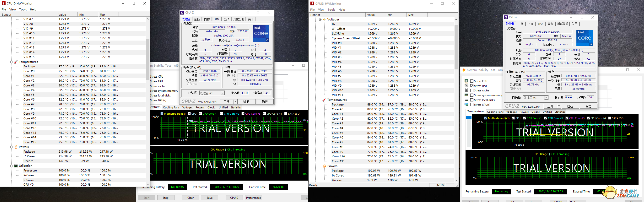644x202 pixels.
Task: Click the monitor icon beside Stress GPU(s) checkbox
Action: tap(466, 105)
